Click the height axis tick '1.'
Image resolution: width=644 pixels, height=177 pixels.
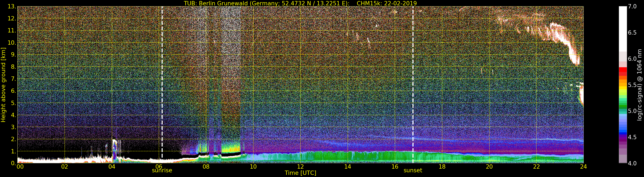[x=13, y=151]
